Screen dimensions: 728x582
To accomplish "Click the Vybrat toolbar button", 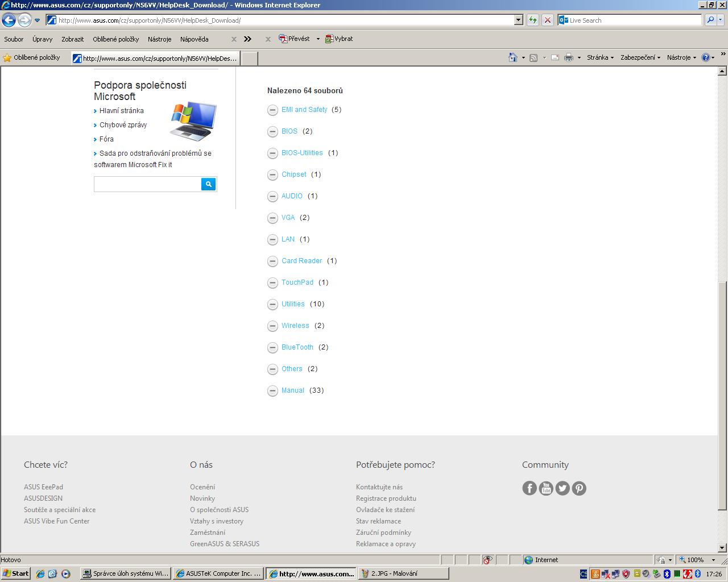I will [339, 39].
